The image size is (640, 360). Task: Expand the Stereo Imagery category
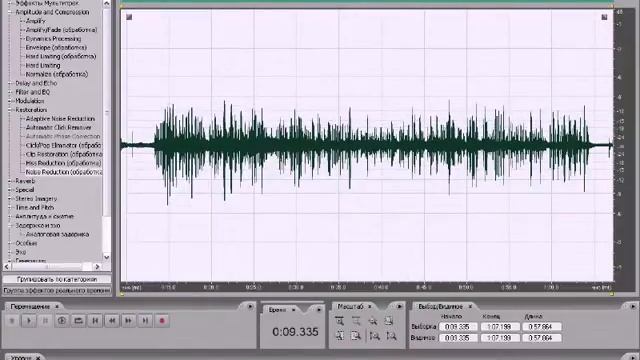tap(10, 199)
